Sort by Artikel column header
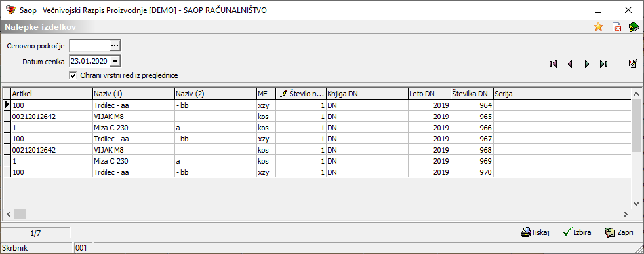This screenshot has height=254, width=644. (52, 94)
